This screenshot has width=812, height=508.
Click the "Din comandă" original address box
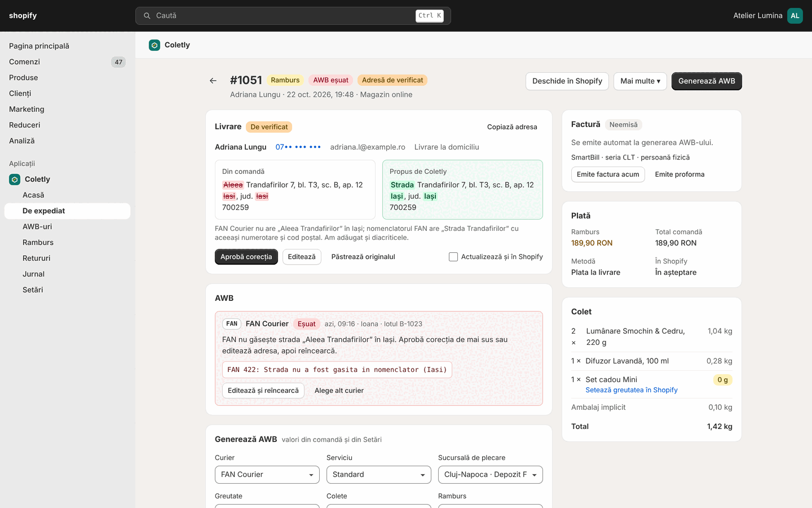coord(295,190)
